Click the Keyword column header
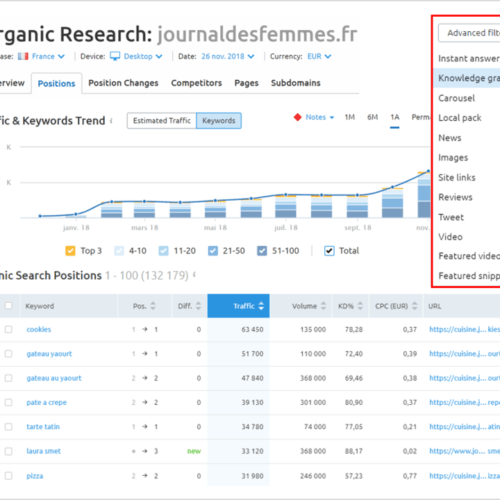The width and height of the screenshot is (500, 500). pyautogui.click(x=40, y=306)
